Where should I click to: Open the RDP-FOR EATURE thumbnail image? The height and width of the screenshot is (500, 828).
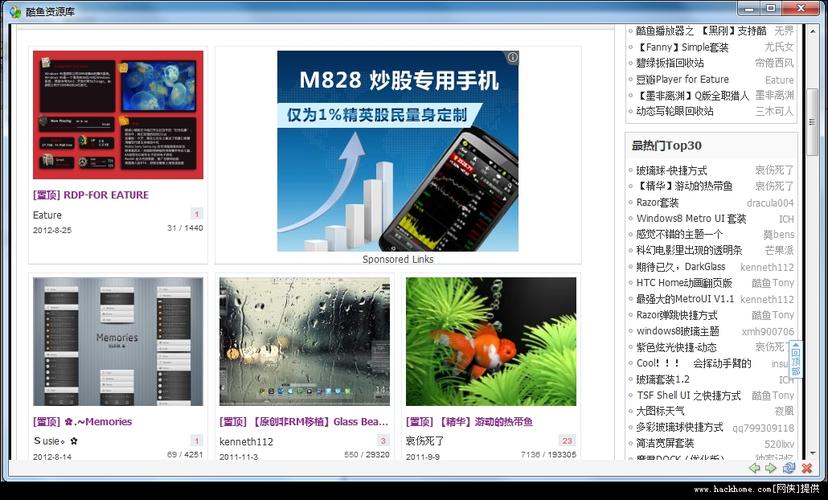click(118, 115)
